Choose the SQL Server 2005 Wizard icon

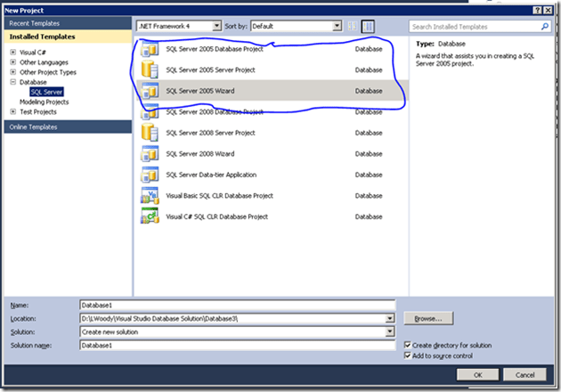(x=150, y=91)
